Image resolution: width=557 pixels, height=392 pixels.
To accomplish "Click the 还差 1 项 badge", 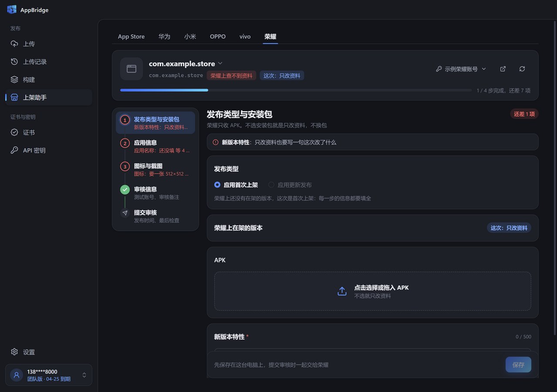I will coord(524,114).
